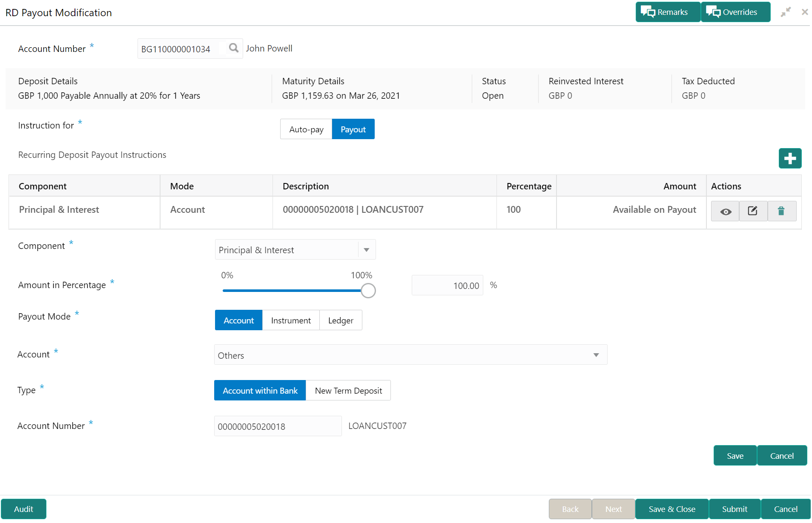The image size is (812, 523).
Task: Close the RD Payout Modification window
Action: pyautogui.click(x=805, y=12)
